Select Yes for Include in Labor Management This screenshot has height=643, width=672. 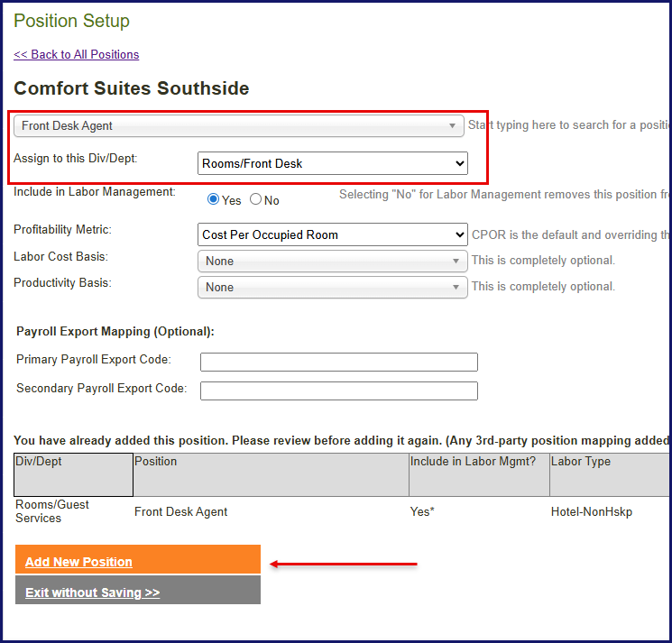click(x=214, y=199)
